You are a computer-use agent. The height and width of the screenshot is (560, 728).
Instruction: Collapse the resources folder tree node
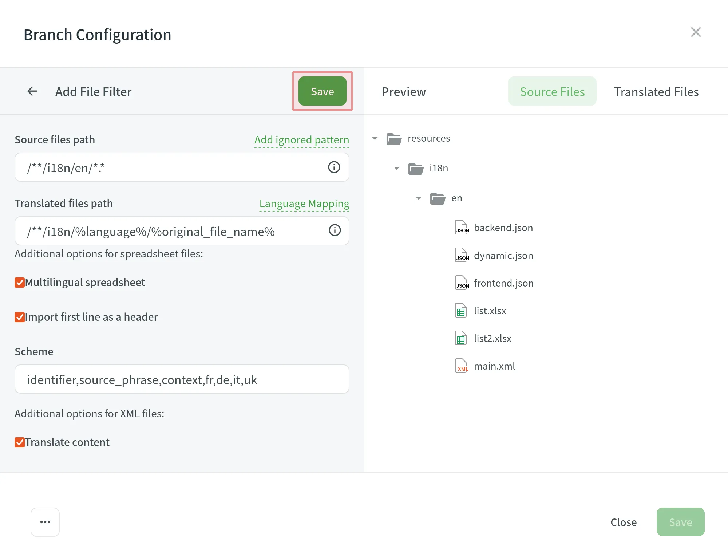(x=375, y=138)
